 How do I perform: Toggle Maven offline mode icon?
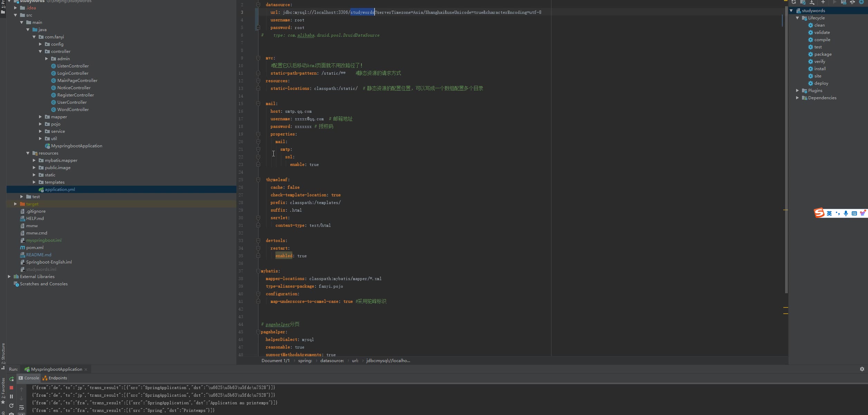tap(861, 2)
